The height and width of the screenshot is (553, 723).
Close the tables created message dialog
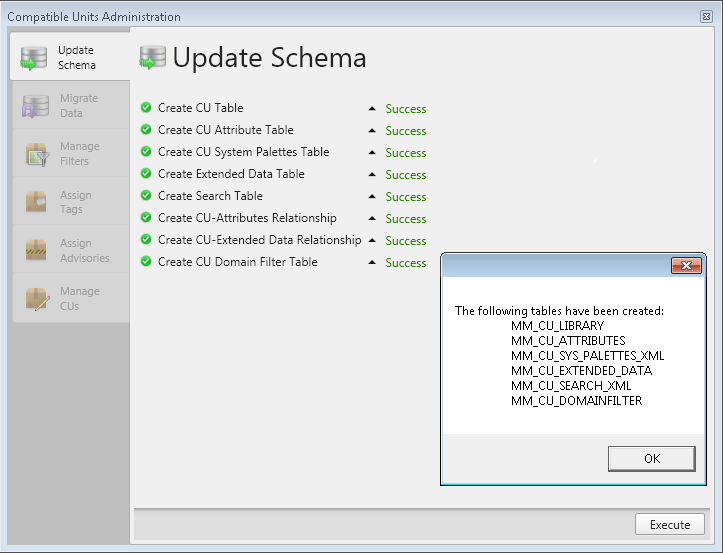pyautogui.click(x=685, y=265)
